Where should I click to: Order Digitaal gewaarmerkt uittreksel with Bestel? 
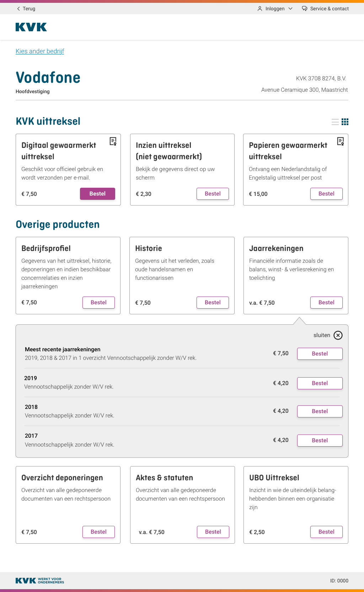pos(97,194)
